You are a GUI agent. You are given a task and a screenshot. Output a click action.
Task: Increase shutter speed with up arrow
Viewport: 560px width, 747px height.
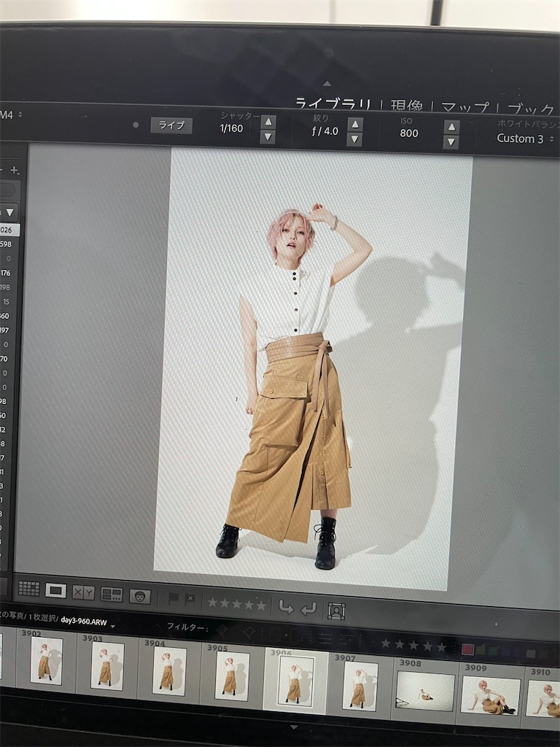point(268,122)
